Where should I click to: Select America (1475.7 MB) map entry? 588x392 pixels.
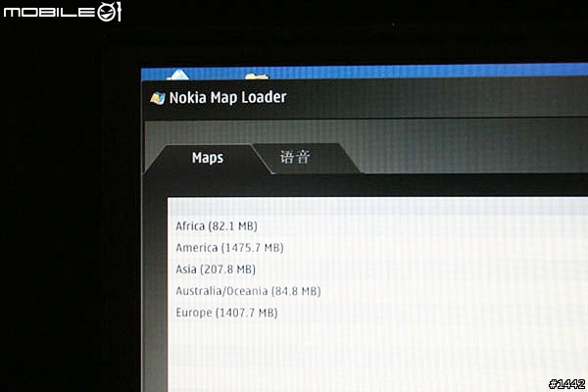pyautogui.click(x=229, y=248)
